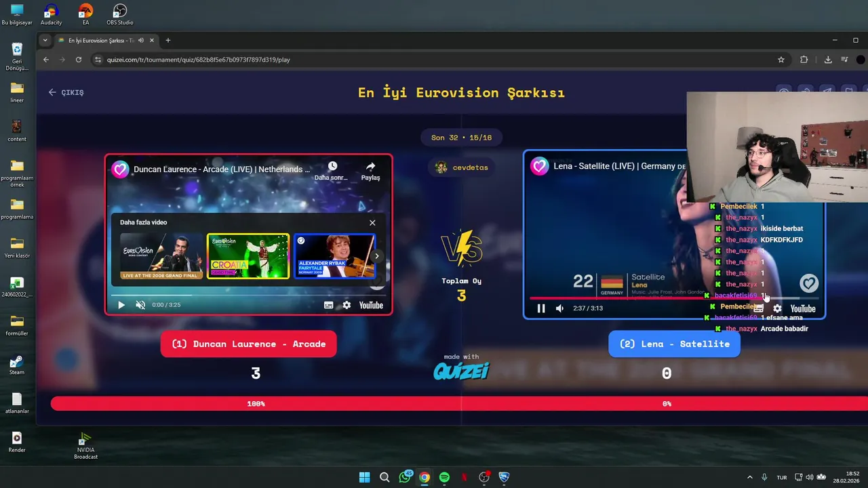Select the Yeni klasör folder icon

tap(17, 247)
